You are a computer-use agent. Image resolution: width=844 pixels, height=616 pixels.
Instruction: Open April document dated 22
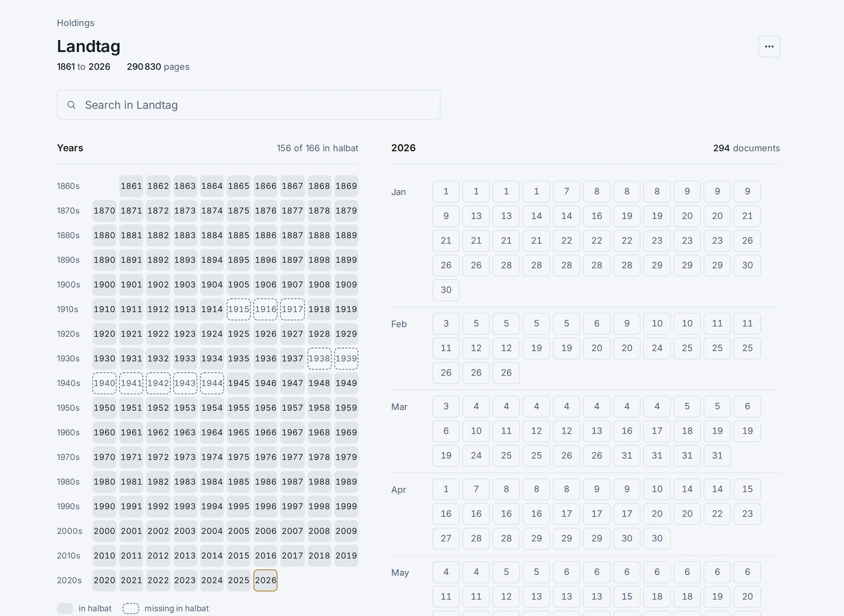pyautogui.click(x=717, y=513)
